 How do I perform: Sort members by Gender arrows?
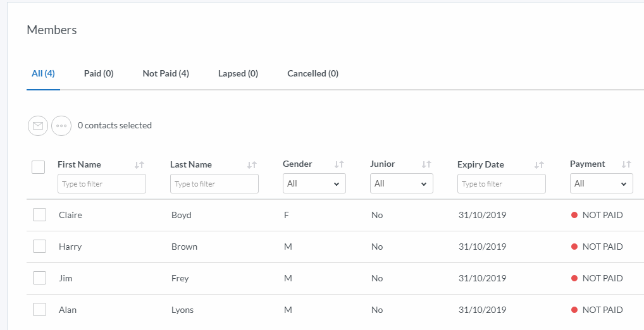click(x=339, y=164)
